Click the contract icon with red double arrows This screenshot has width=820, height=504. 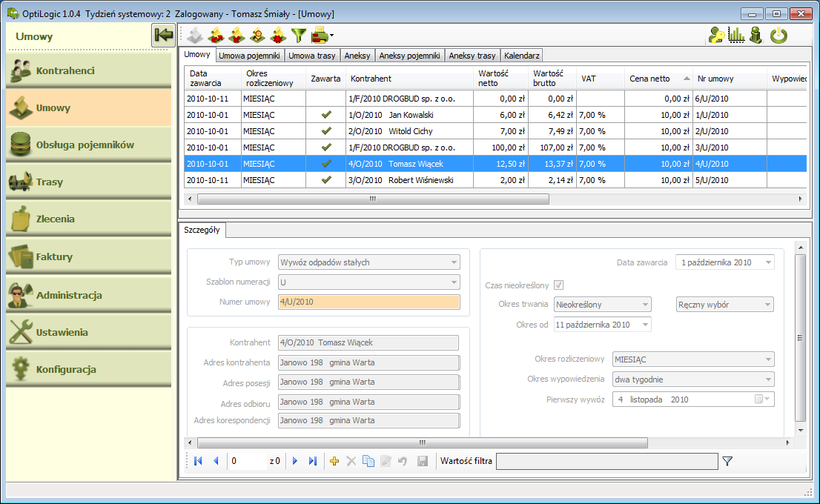click(x=216, y=36)
